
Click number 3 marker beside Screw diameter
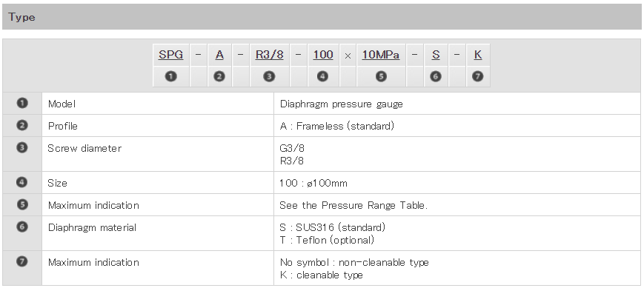coord(22,147)
